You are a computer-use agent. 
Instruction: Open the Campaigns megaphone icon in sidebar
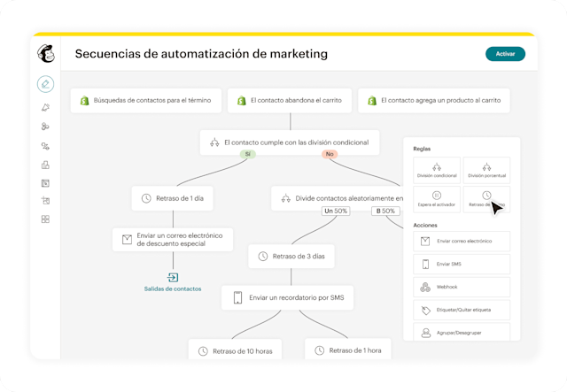[45, 107]
